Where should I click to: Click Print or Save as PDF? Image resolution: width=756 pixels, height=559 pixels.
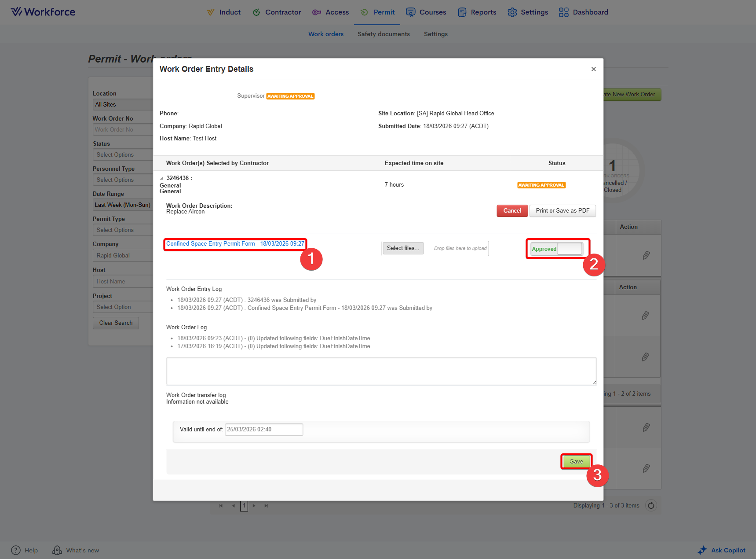562,211
